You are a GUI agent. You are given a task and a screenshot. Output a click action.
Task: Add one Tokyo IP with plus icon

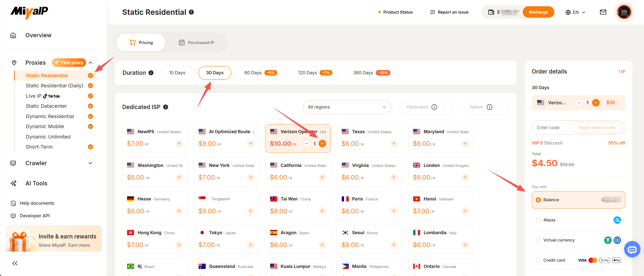click(251, 245)
